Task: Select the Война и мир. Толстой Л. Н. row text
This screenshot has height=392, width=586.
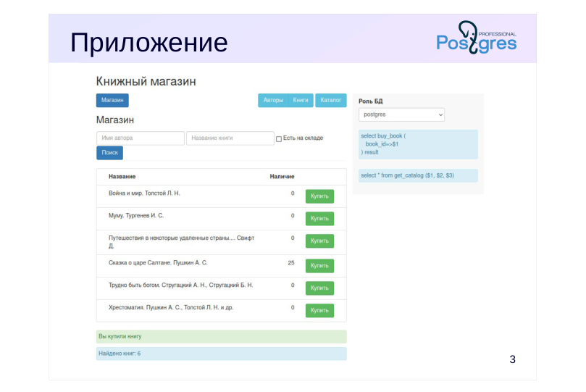Action: tap(144, 193)
